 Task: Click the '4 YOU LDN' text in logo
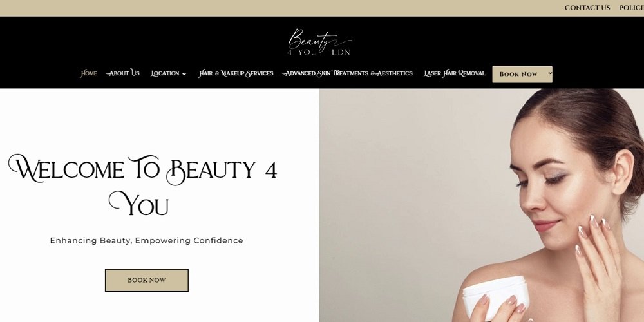(319, 53)
